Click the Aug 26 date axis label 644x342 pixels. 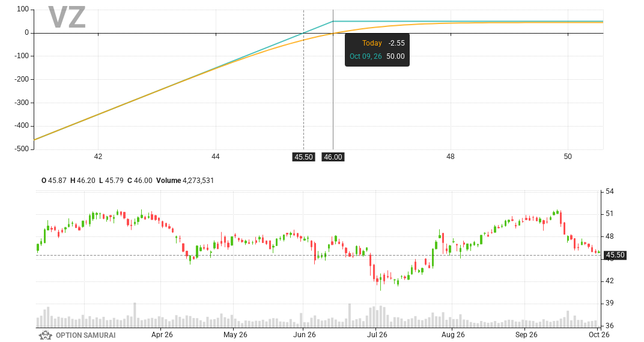(x=453, y=335)
